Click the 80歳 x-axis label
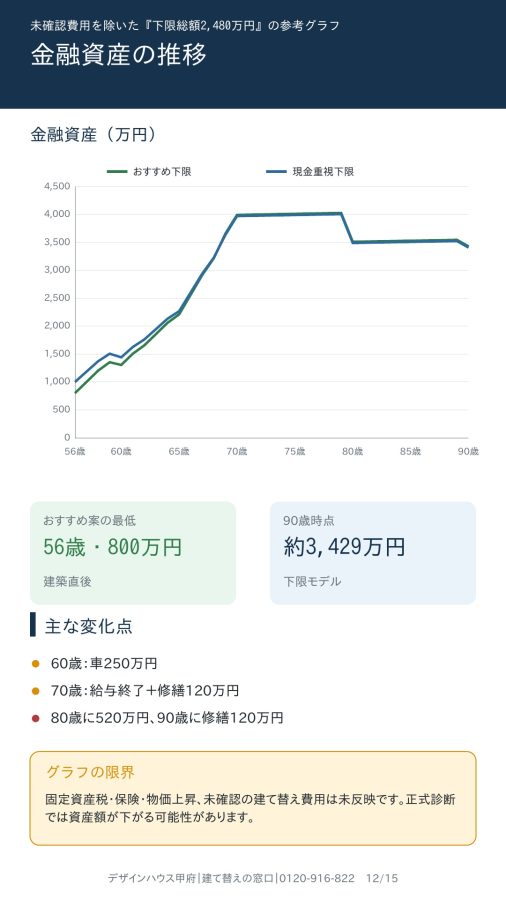Image resolution: width=506 pixels, height=900 pixels. (x=352, y=452)
